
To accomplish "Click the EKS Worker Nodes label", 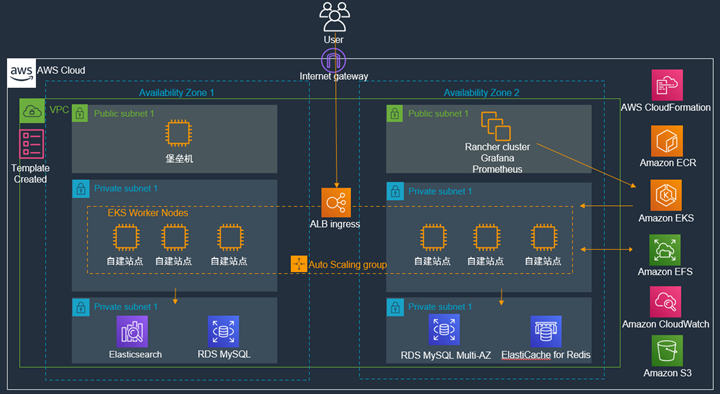I will coord(148,213).
